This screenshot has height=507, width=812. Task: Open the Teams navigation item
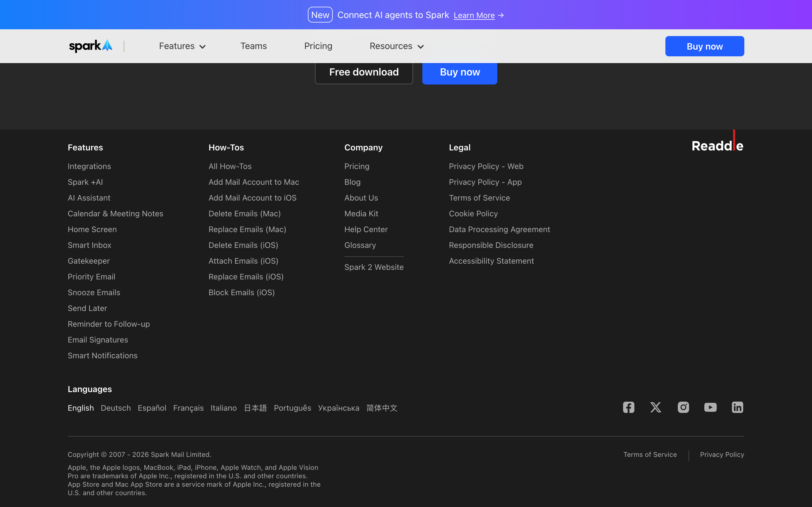tap(254, 46)
